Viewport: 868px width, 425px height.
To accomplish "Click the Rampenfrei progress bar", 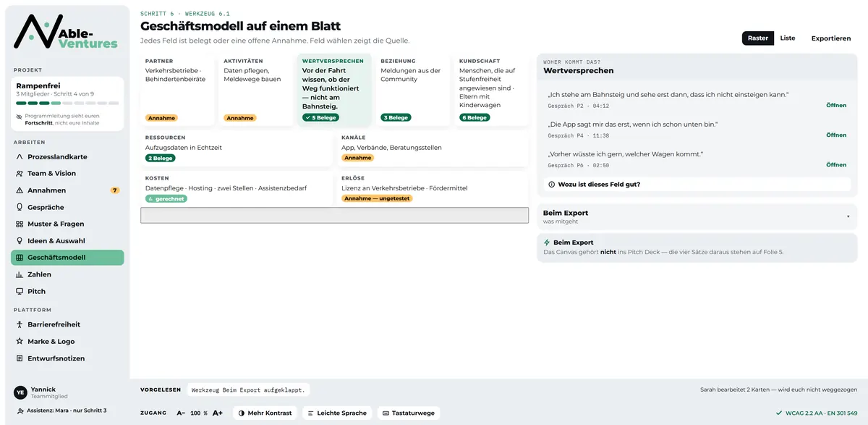I will click(67, 104).
